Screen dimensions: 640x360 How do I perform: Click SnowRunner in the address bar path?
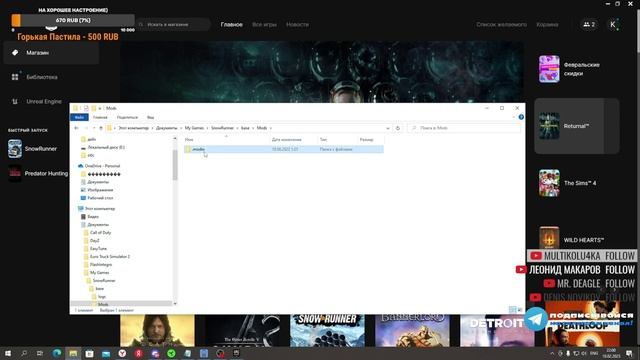(x=222, y=128)
